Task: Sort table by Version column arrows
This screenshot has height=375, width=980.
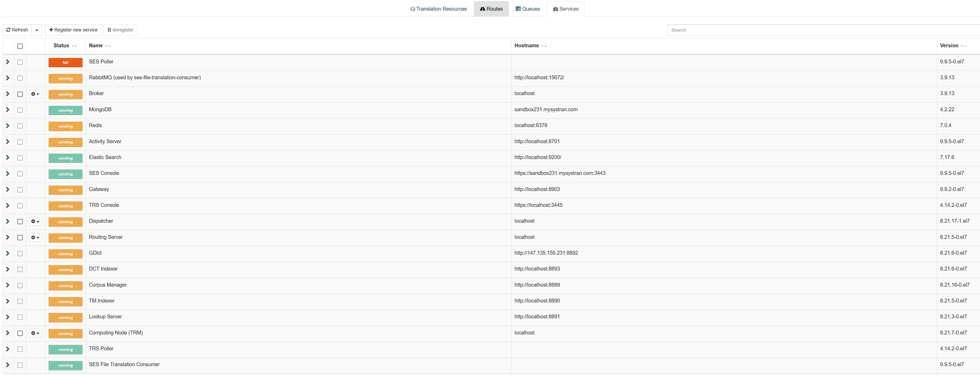Action: coord(963,46)
